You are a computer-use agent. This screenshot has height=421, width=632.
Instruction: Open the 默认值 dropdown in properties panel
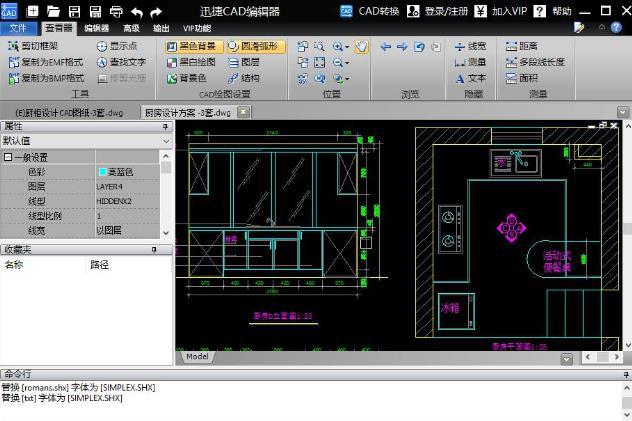86,141
